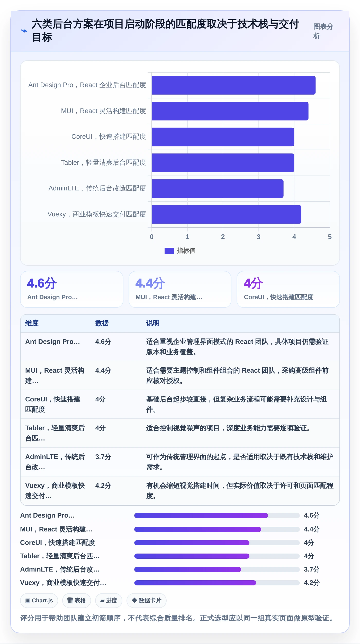
Task: Click the AdminLTE description about 传统管理界面
Action: pyautogui.click(x=240, y=462)
